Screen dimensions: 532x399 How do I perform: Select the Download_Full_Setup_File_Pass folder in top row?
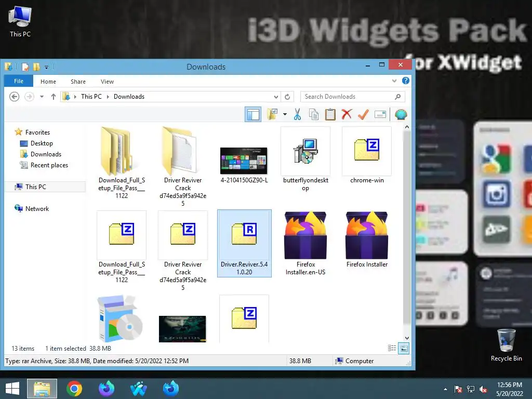point(122,163)
